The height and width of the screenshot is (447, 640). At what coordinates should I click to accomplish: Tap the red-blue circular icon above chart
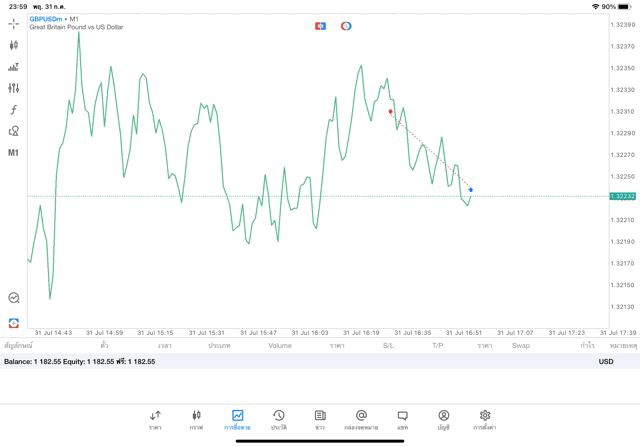click(346, 26)
